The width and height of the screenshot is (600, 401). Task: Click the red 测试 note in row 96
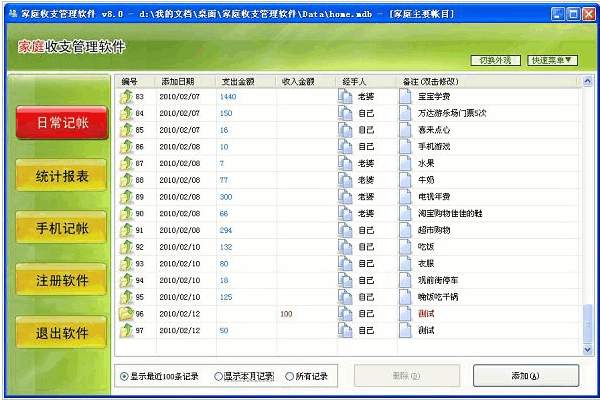coord(426,314)
